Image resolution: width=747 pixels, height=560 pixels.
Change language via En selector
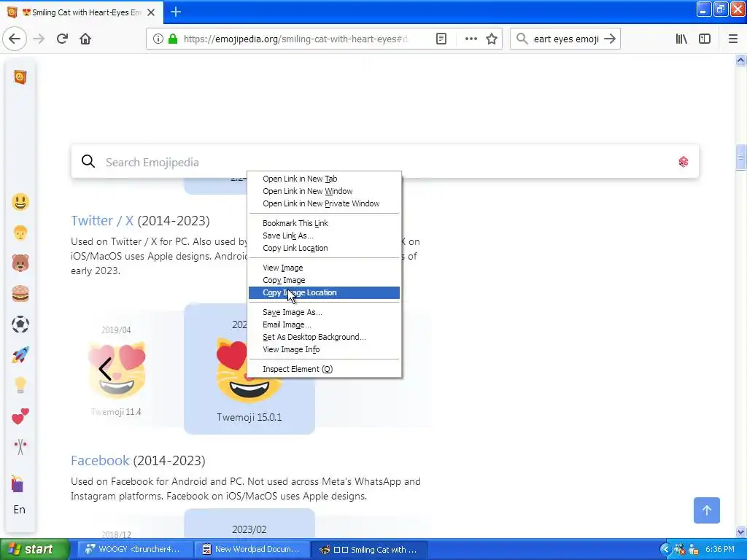click(x=19, y=510)
